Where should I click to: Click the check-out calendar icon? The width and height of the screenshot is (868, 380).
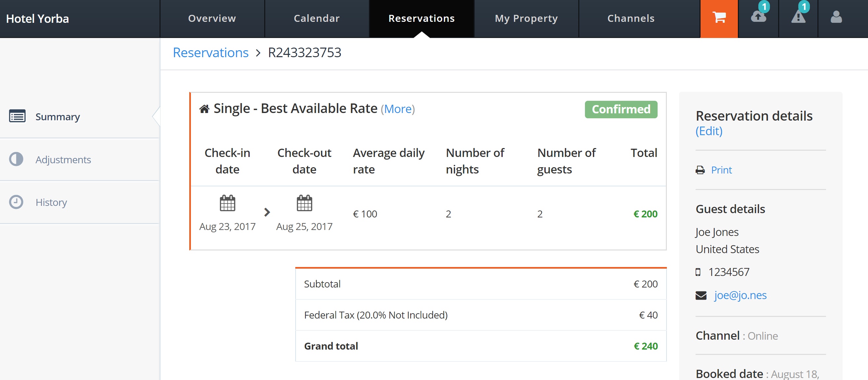point(304,203)
